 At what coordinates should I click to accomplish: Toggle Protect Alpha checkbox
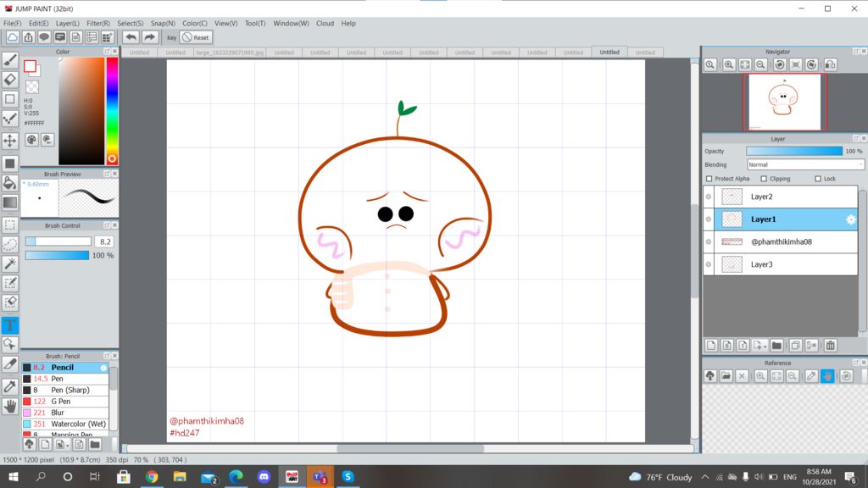tap(709, 179)
